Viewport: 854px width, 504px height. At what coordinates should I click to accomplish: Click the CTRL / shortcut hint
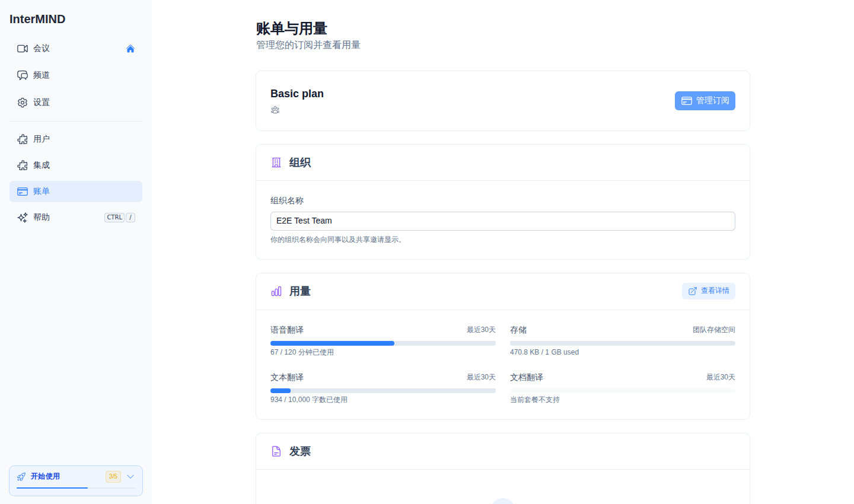pyautogui.click(x=120, y=218)
